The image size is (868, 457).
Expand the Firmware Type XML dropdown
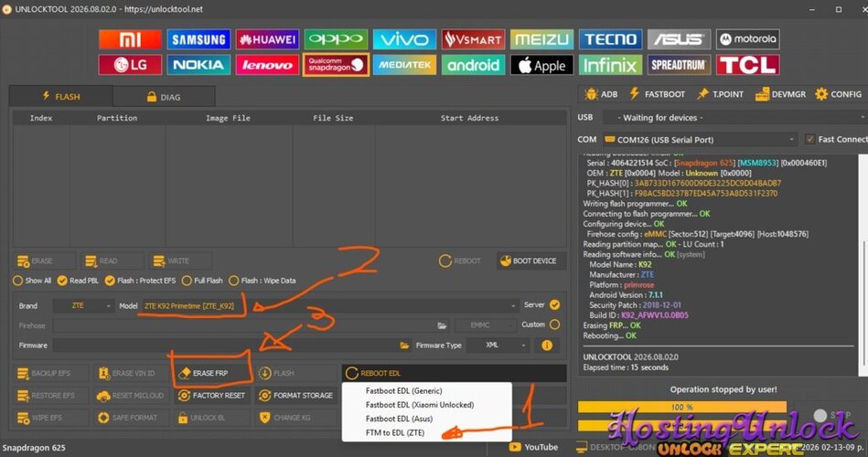[x=498, y=345]
